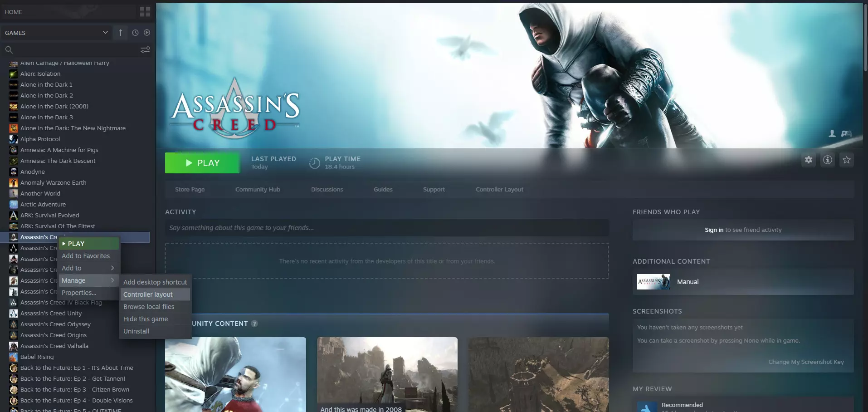
Task: Open the Store Page tab
Action: tap(190, 189)
